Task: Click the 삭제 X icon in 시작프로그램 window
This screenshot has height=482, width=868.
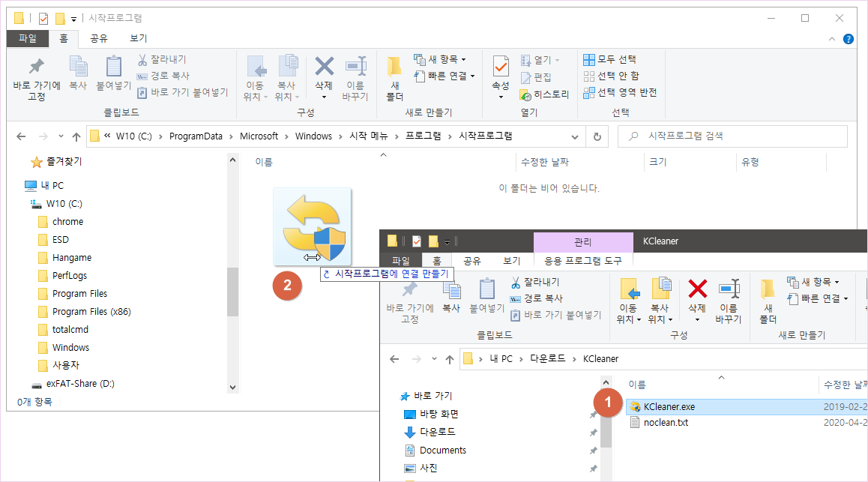Action: [324, 67]
